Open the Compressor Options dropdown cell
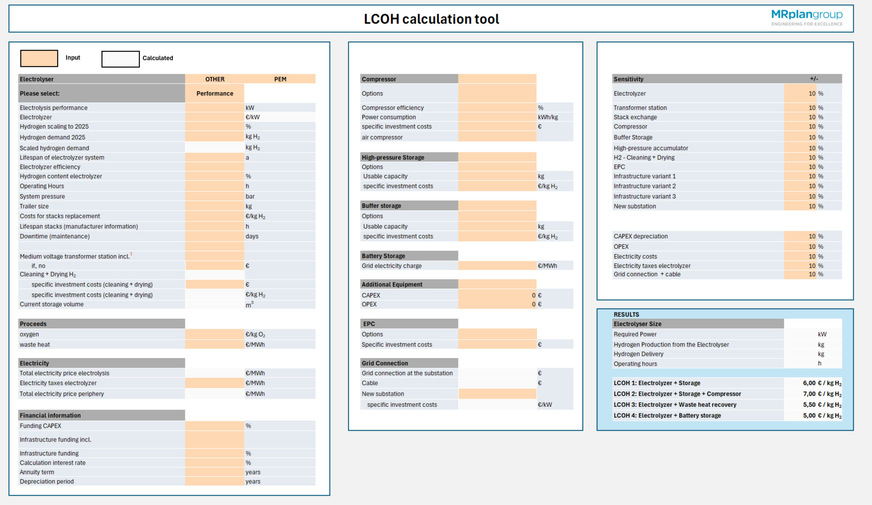872x505 pixels. click(497, 94)
